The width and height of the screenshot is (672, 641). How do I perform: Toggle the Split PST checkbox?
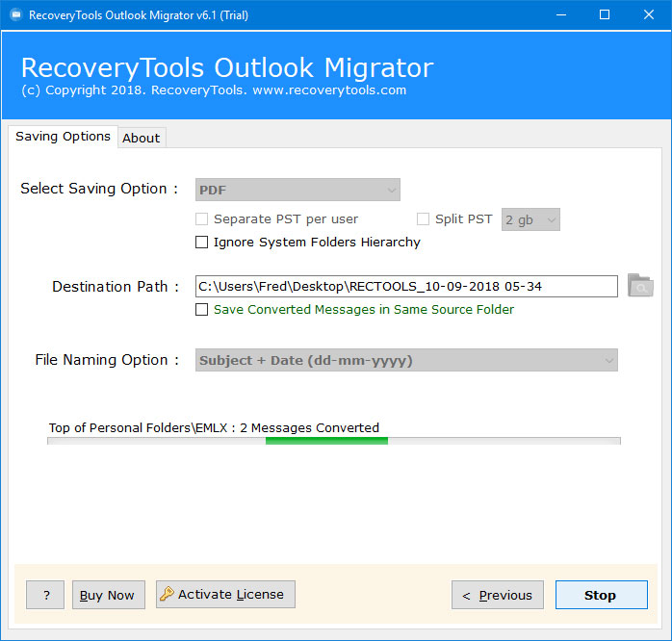coord(423,218)
